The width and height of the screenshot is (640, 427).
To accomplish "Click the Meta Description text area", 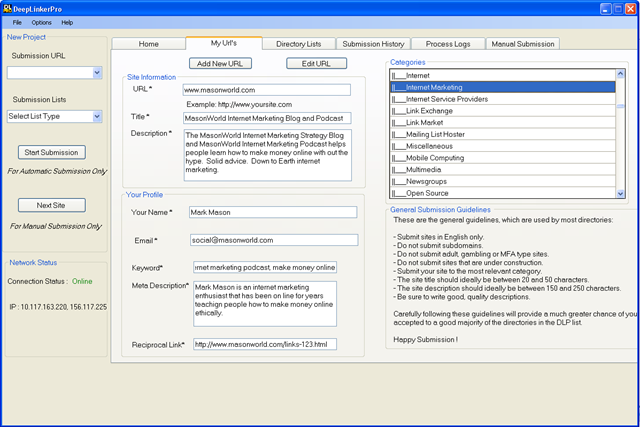I will coord(265,304).
